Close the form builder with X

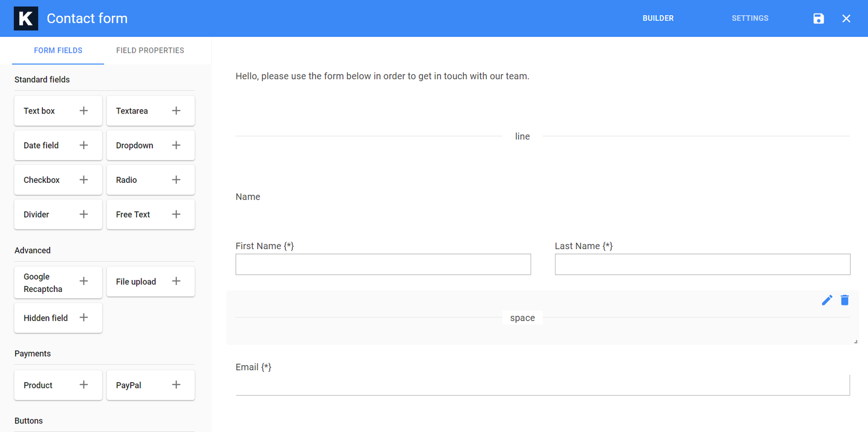point(846,18)
